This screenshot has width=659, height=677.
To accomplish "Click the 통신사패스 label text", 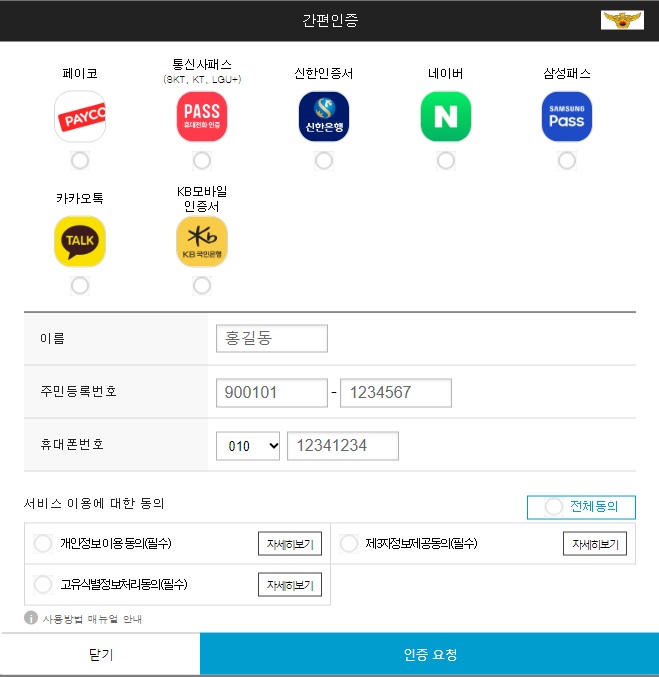I will [x=202, y=65].
